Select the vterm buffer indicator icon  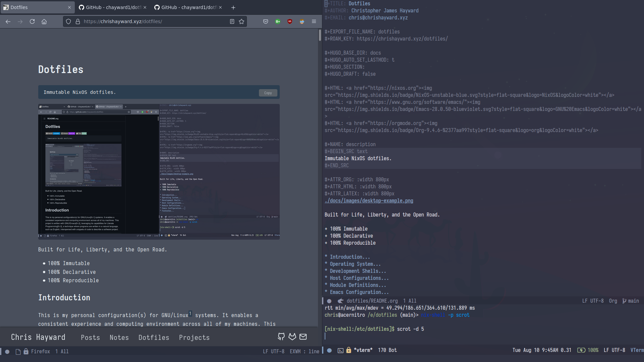(340, 350)
